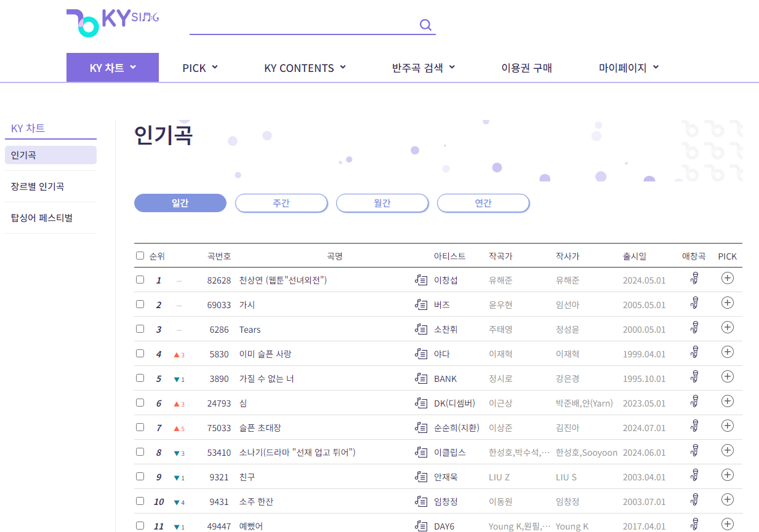Image resolution: width=759 pixels, height=532 pixels.
Task: Open sheet music icon for 슬픈 초대장
Action: point(421,427)
